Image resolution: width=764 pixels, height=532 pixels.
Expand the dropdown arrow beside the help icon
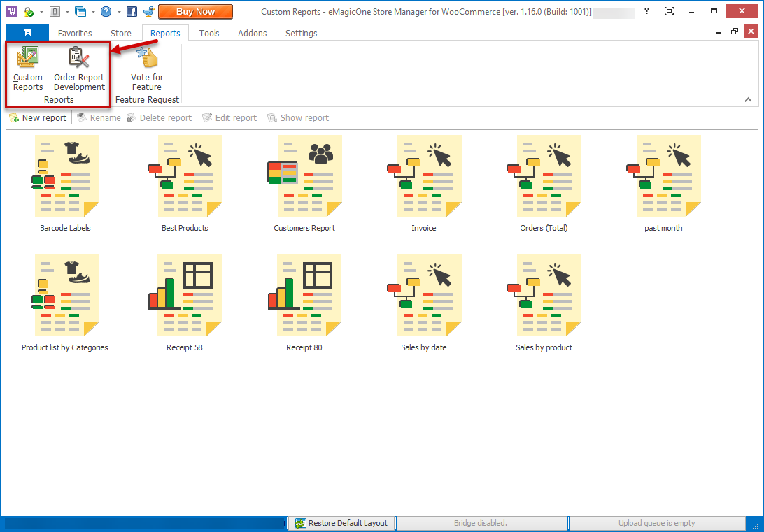(118, 12)
